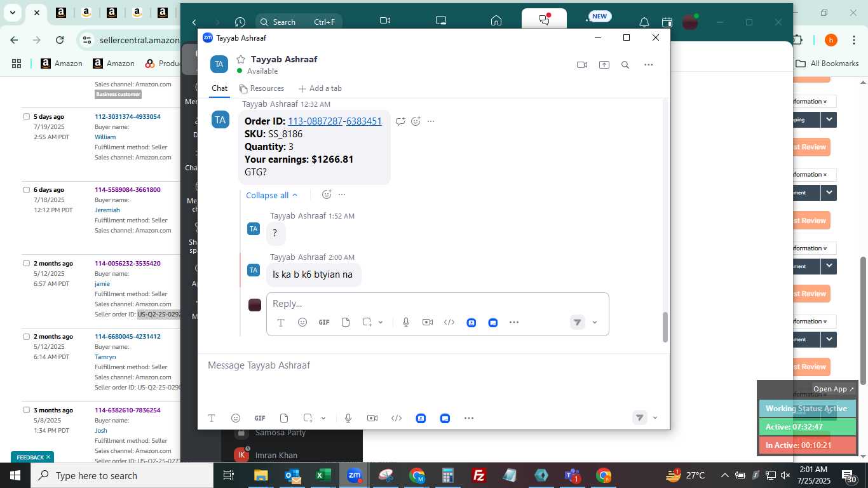Image resolution: width=868 pixels, height=488 pixels.
Task: Expand screenshot options in the main composer
Action: click(323, 418)
